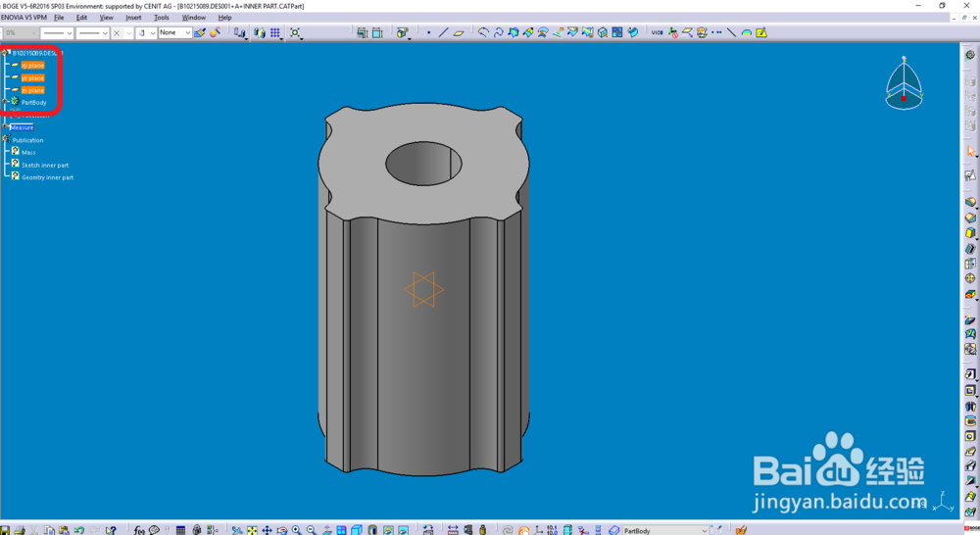The image size is (980, 535).
Task: Click the yellow edit note icon in top toolbar
Action: pyautogui.click(x=761, y=32)
